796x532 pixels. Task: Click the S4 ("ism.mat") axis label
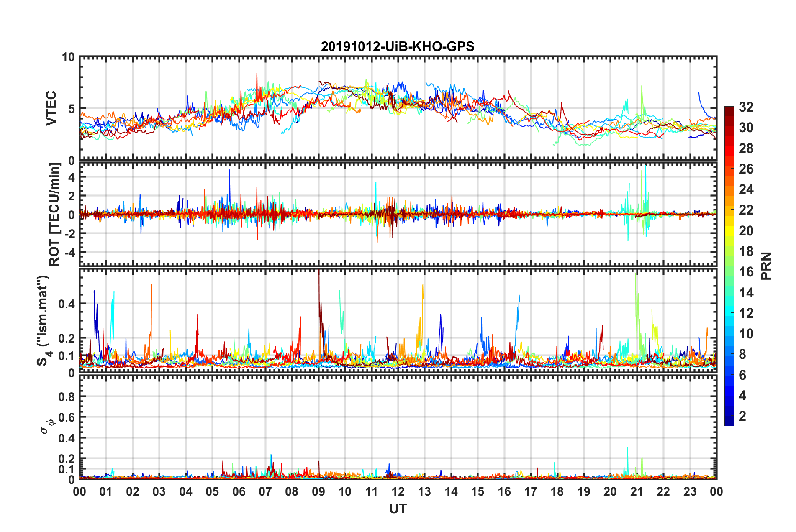tap(44, 320)
